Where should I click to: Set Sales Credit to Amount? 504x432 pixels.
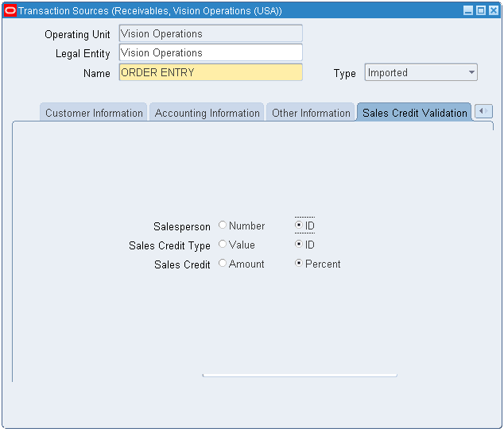point(223,264)
